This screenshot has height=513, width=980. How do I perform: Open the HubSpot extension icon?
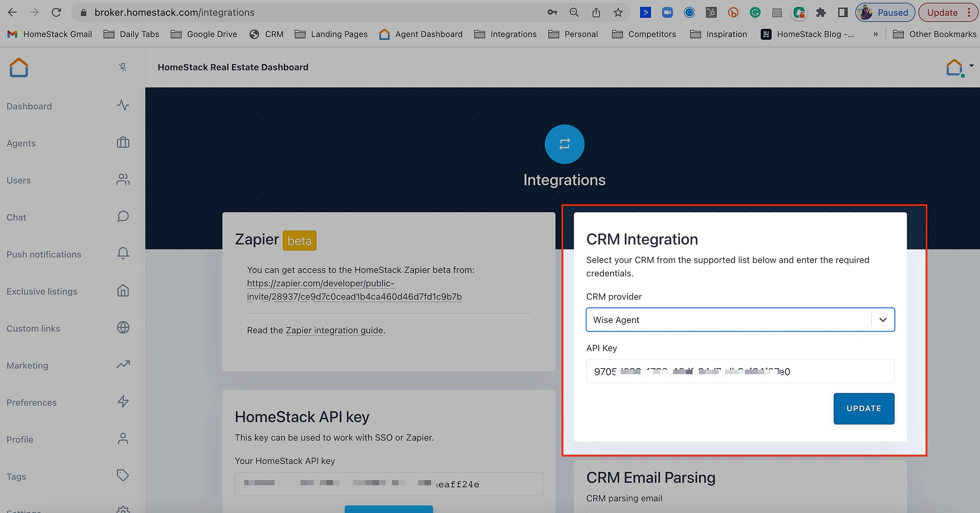(711, 13)
